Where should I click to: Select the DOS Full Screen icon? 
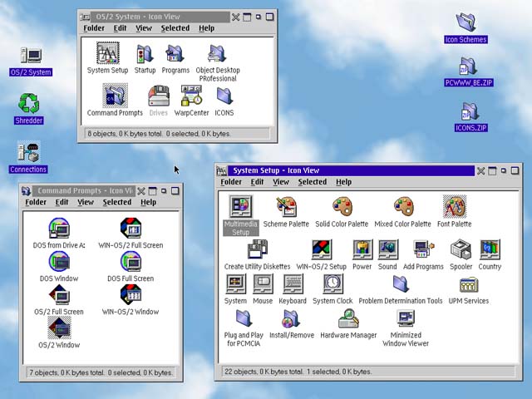point(131,261)
